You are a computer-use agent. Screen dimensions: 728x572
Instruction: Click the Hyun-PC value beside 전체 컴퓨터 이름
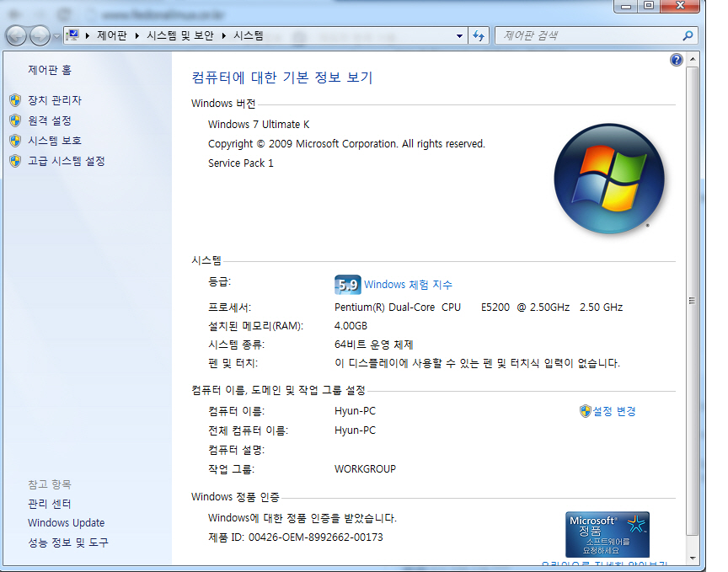pos(355,430)
